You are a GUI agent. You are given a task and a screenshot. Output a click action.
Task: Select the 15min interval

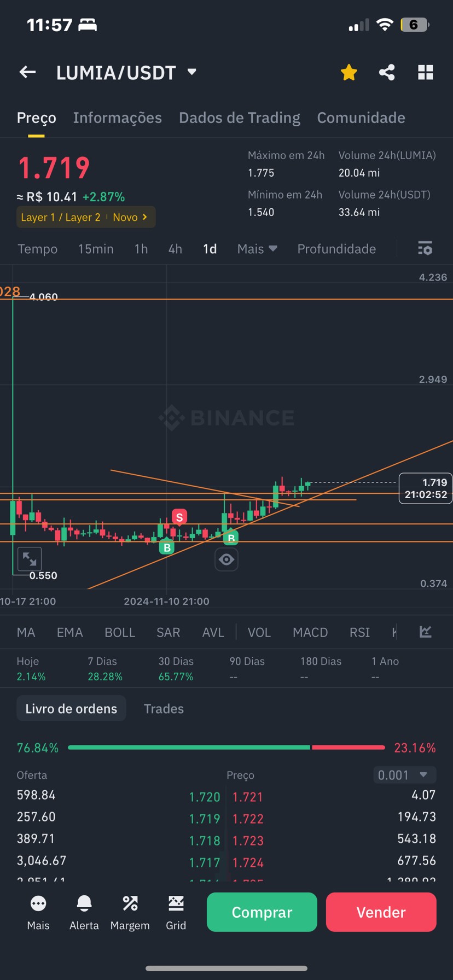(96, 249)
